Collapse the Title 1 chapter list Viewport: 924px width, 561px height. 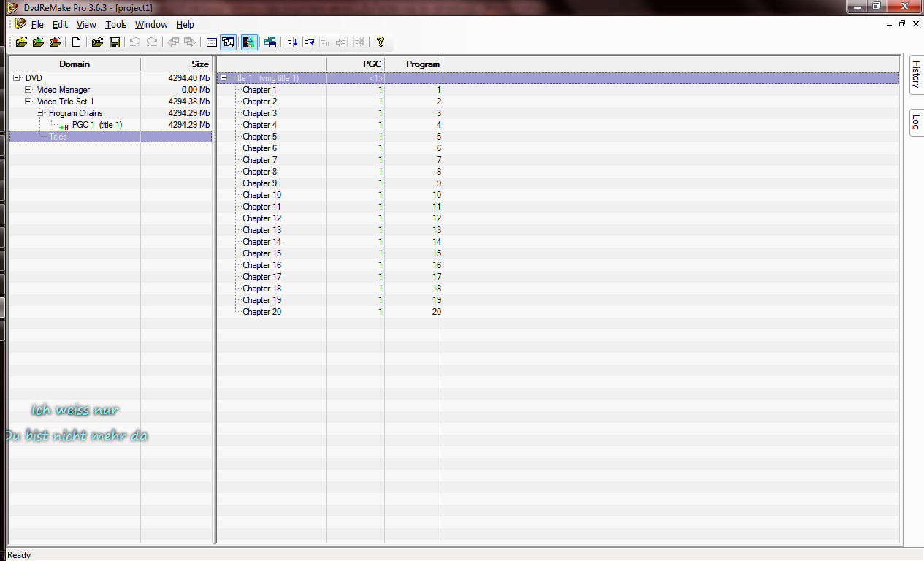(x=224, y=78)
